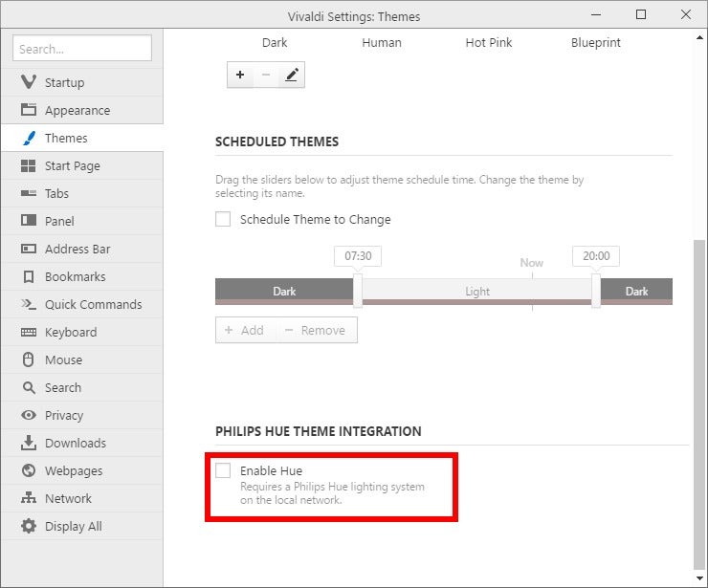
Task: Close the Vivaldi Settings window
Action: point(685,14)
